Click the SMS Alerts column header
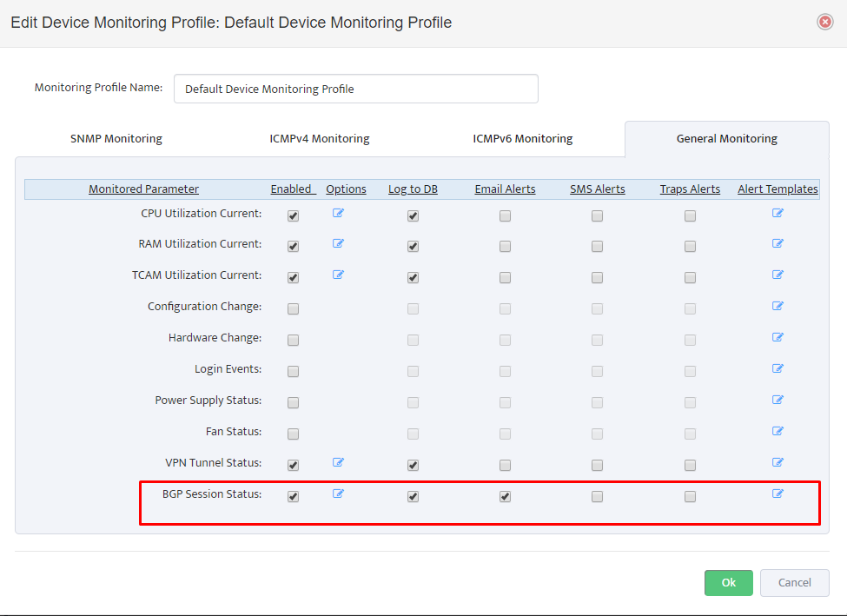Image resolution: width=847 pixels, height=616 pixels. pos(598,189)
